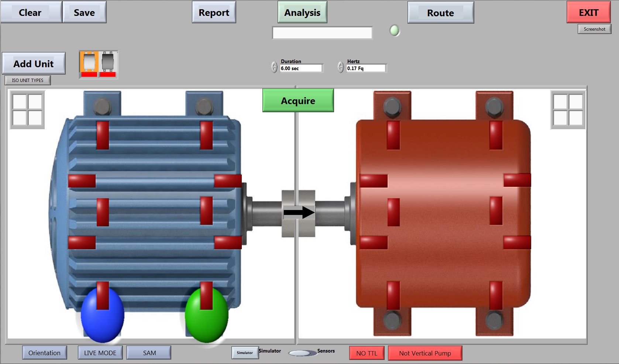Click Add Unit
Image resolution: width=619 pixels, height=364 pixels.
34,63
